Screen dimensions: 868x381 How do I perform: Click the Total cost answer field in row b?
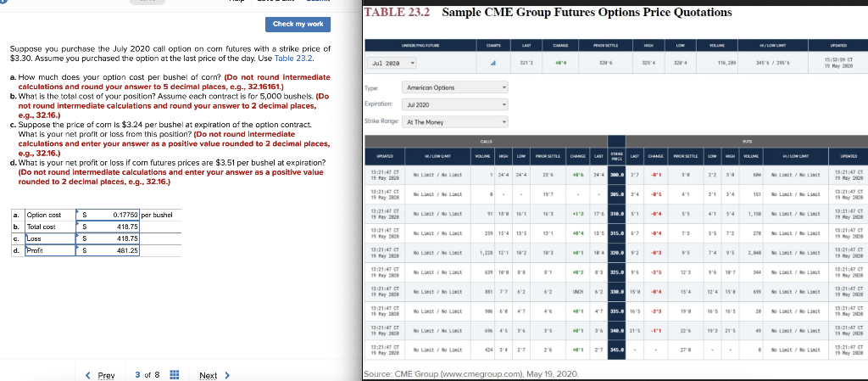[x=108, y=227]
